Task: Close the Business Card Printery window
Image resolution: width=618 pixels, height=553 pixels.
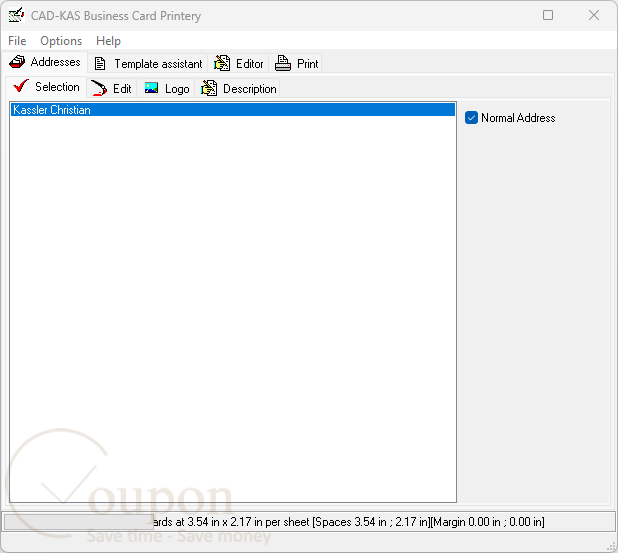Action: [594, 15]
